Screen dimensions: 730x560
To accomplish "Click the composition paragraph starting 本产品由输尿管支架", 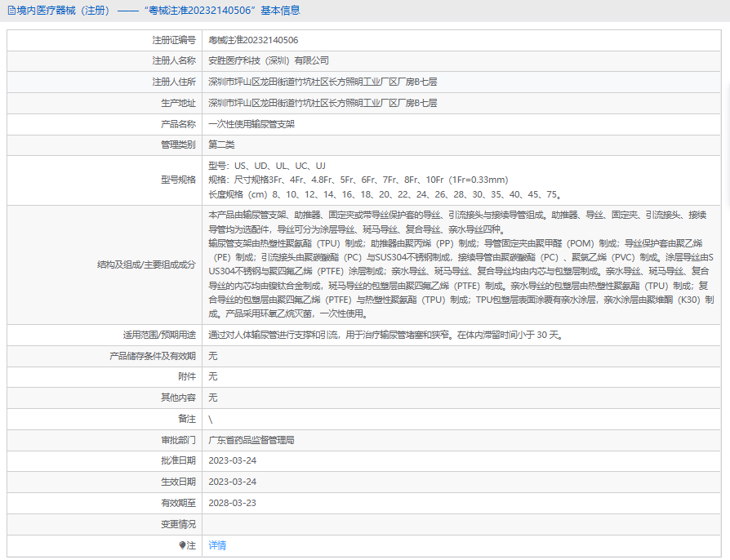I will pyautogui.click(x=461, y=264).
